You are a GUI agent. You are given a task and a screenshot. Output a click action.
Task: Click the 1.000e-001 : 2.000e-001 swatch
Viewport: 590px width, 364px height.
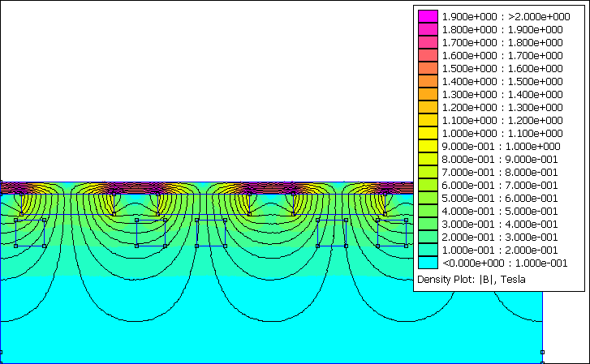tap(428, 250)
